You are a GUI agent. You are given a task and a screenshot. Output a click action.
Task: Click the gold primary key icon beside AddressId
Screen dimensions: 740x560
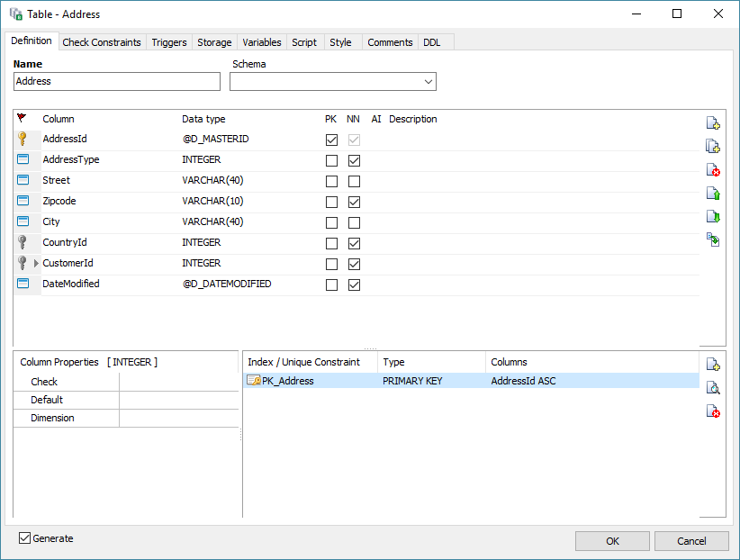(x=23, y=139)
